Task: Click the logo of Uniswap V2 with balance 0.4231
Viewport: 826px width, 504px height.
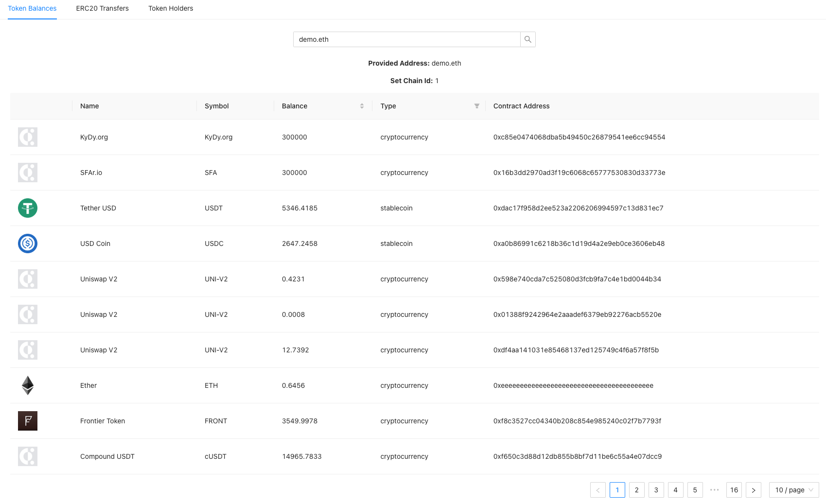Action: (28, 279)
